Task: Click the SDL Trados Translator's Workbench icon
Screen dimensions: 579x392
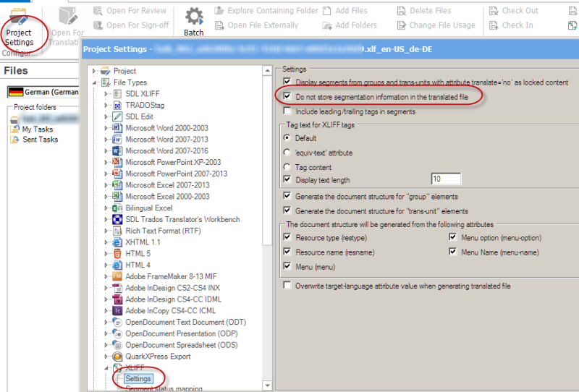Action: (x=117, y=220)
